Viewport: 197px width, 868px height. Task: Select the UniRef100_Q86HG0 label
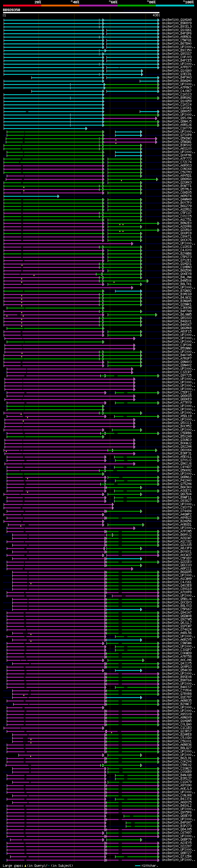[x=176, y=179]
